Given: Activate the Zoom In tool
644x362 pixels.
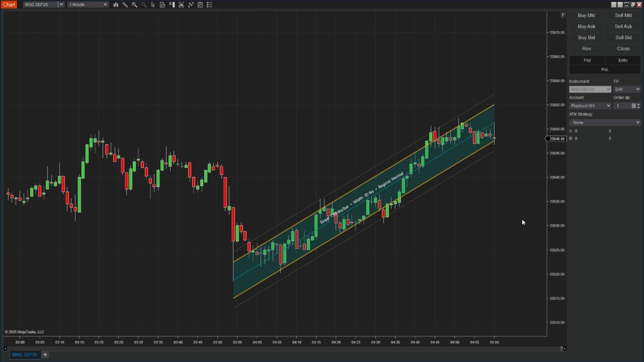Looking at the screenshot, I should click(135, 5).
